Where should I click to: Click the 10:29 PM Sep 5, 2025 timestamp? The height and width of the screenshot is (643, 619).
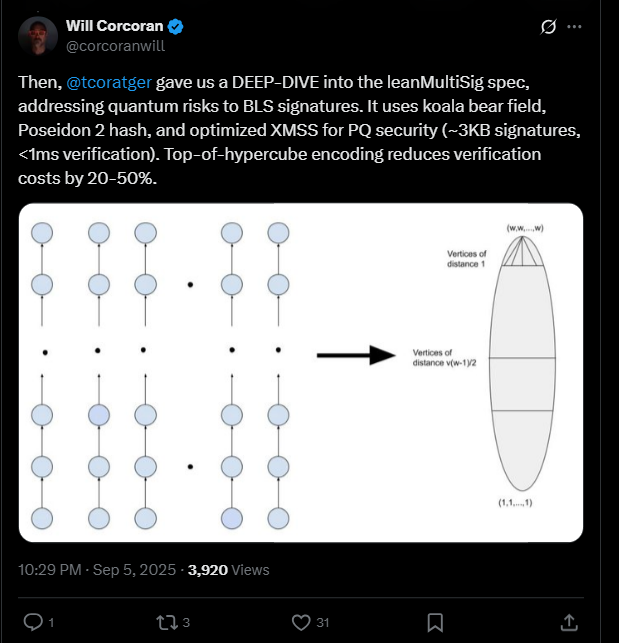(96, 570)
